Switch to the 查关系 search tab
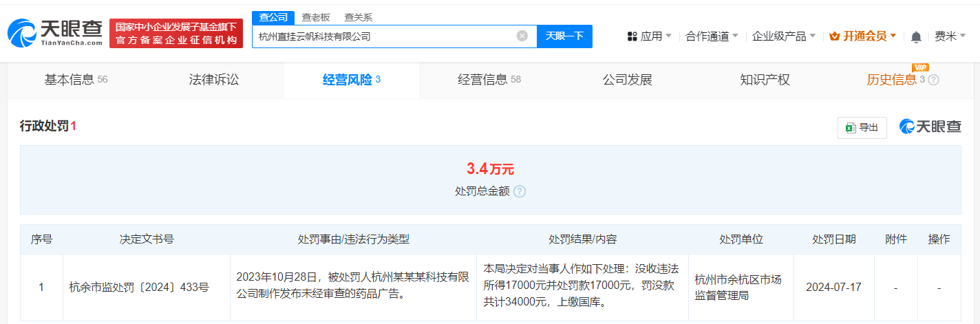 click(x=358, y=18)
